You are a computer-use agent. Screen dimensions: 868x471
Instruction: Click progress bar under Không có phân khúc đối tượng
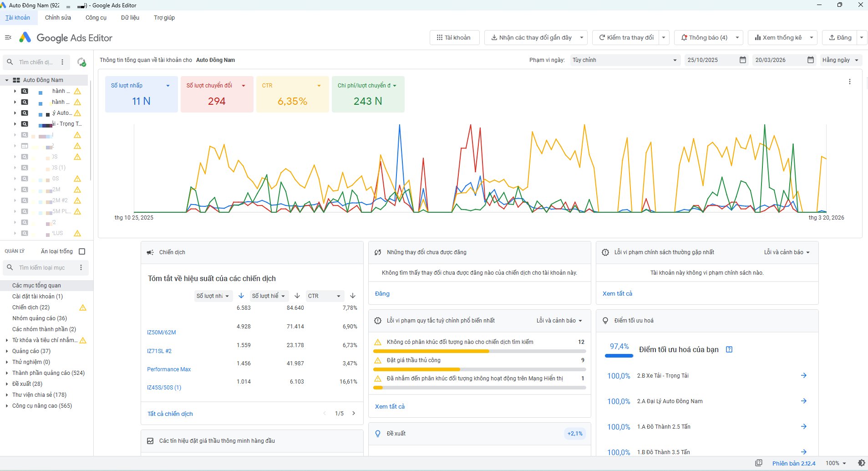coord(479,351)
